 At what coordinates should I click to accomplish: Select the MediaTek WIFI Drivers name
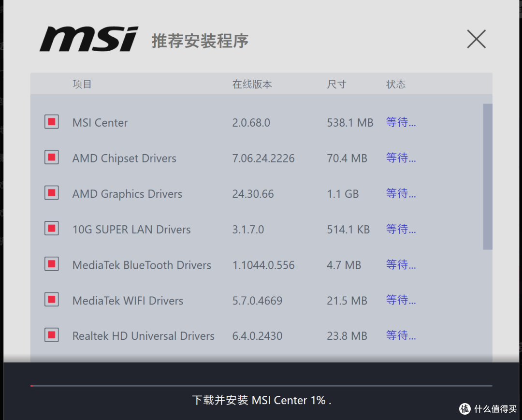tap(128, 301)
